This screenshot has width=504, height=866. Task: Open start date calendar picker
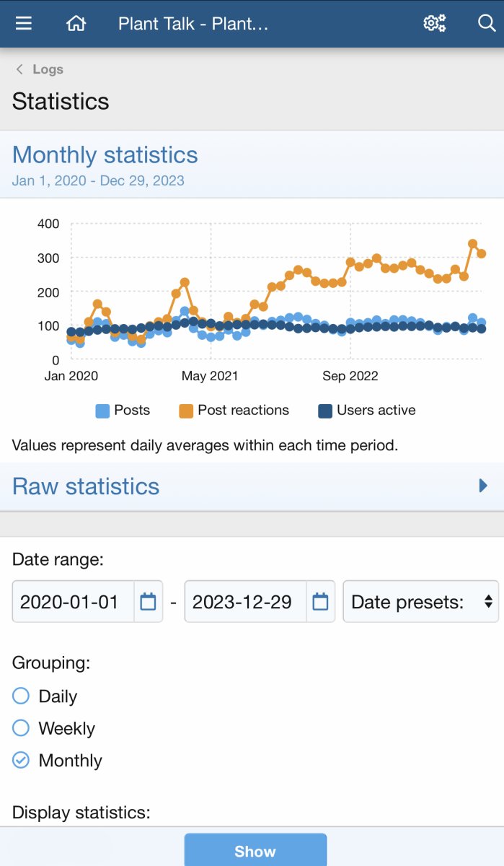click(x=148, y=602)
